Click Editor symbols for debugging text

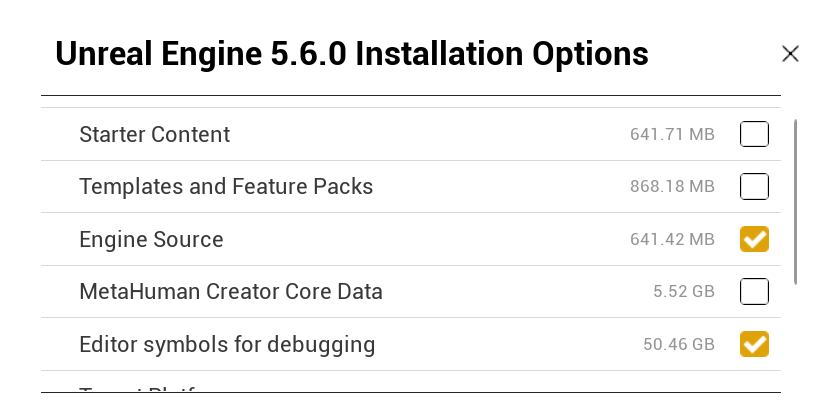[227, 345]
